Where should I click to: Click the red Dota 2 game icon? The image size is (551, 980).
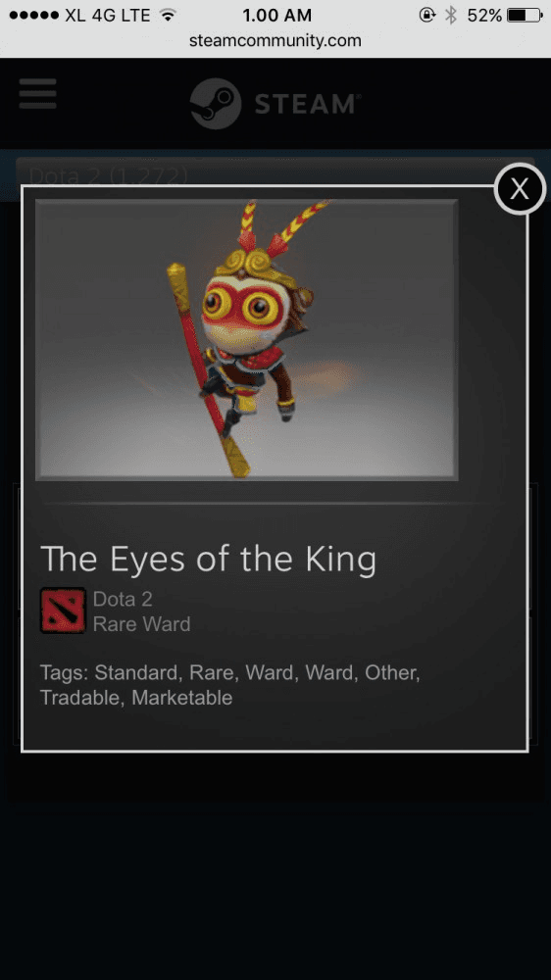pyautogui.click(x=63, y=611)
